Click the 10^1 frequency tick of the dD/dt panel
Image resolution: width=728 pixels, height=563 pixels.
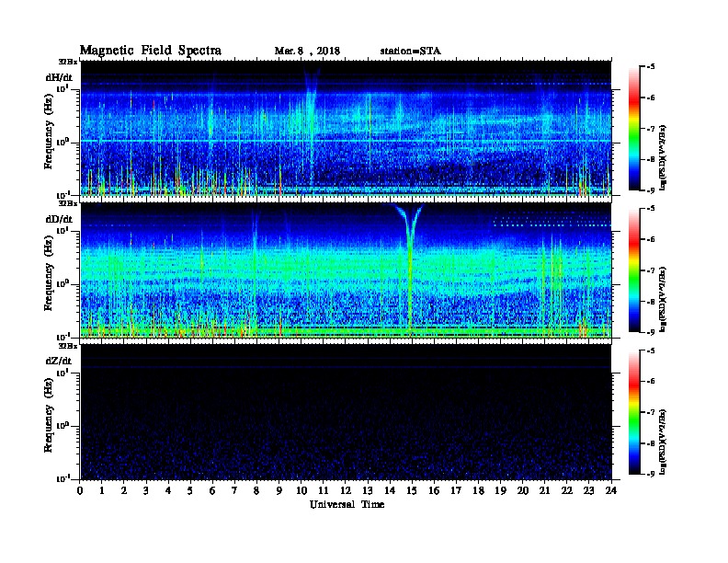tap(63, 230)
